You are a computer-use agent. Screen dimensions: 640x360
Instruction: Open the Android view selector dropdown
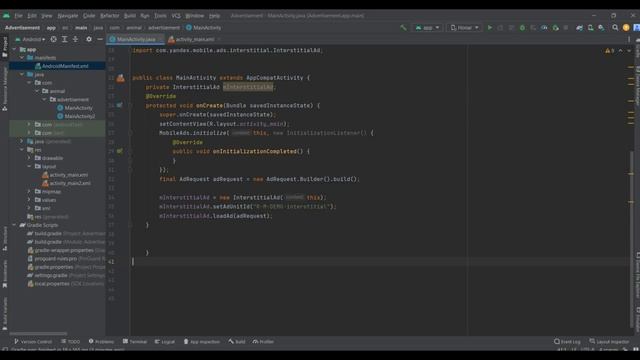(x=30, y=39)
